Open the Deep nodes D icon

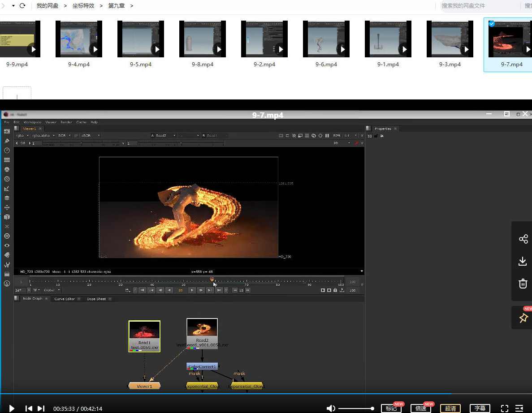pos(7,236)
